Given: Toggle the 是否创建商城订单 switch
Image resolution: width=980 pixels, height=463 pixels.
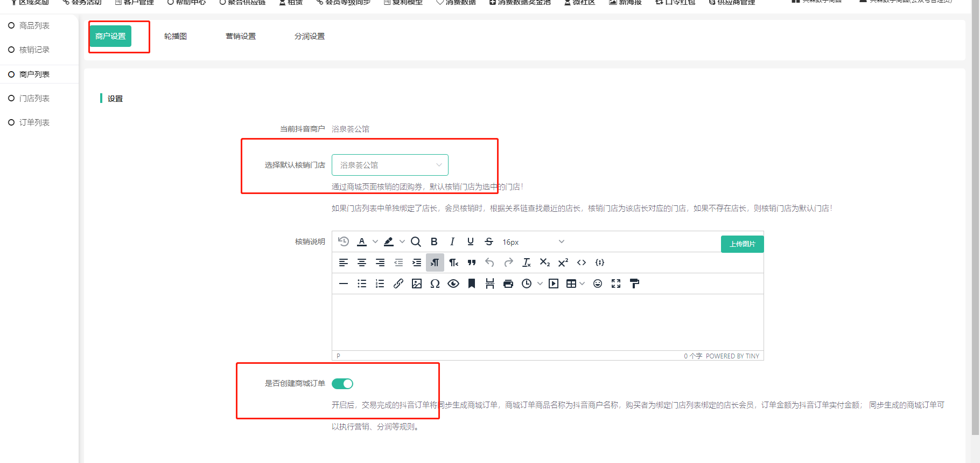Looking at the screenshot, I should click(x=342, y=384).
